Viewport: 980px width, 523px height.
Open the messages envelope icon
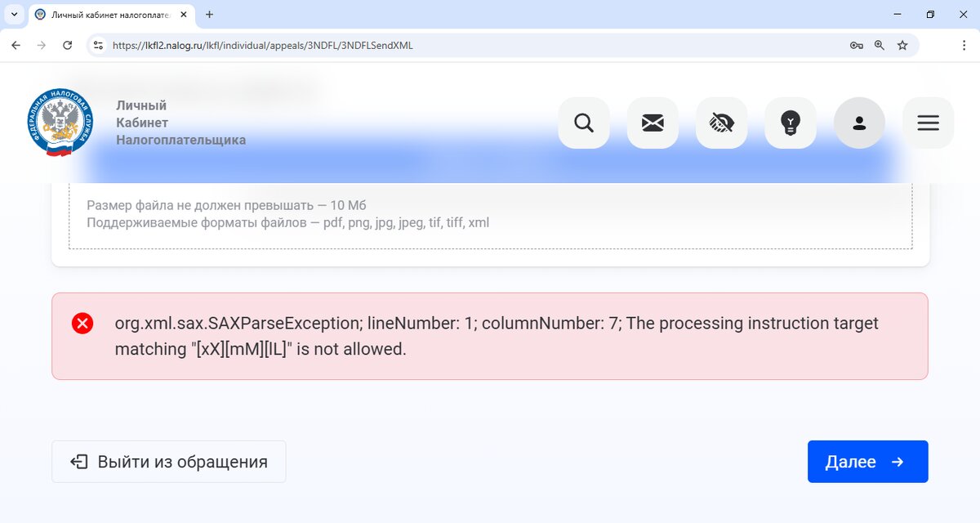pyautogui.click(x=653, y=123)
